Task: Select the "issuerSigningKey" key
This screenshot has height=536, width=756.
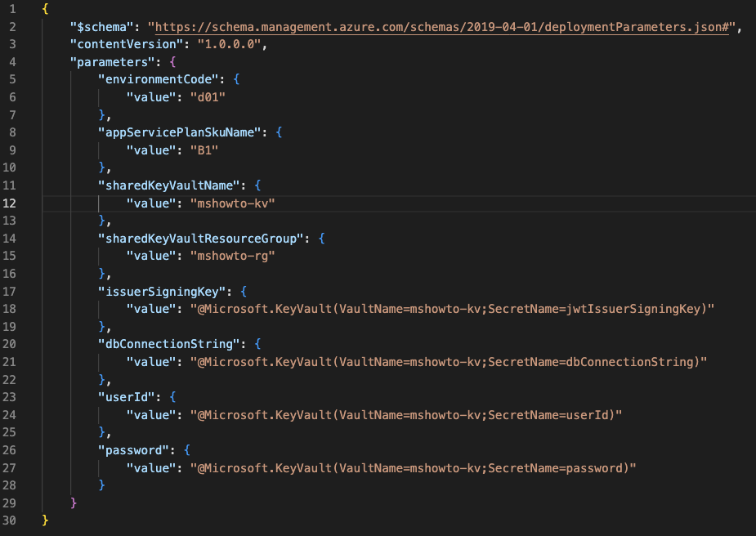Action: (x=162, y=292)
